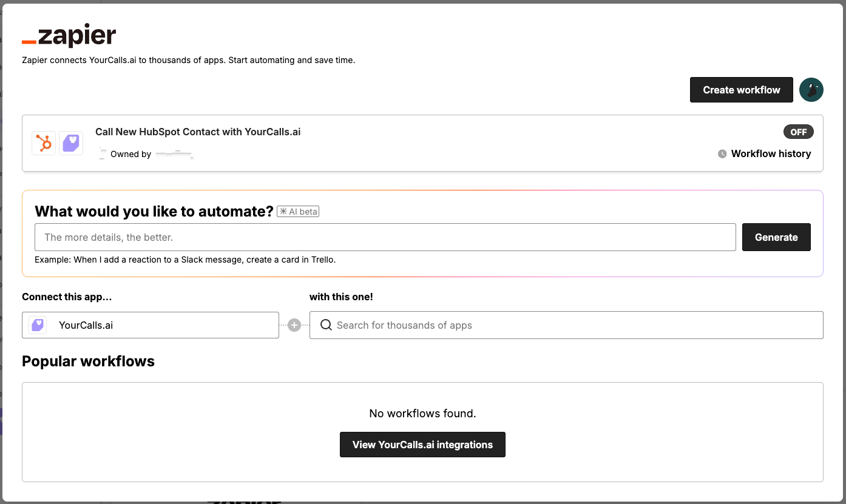Open the user profile avatar
Image resolution: width=846 pixels, height=504 pixels.
[x=811, y=90]
